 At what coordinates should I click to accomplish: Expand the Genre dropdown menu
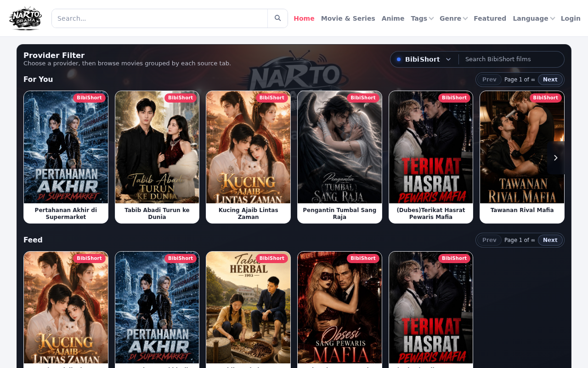click(453, 18)
